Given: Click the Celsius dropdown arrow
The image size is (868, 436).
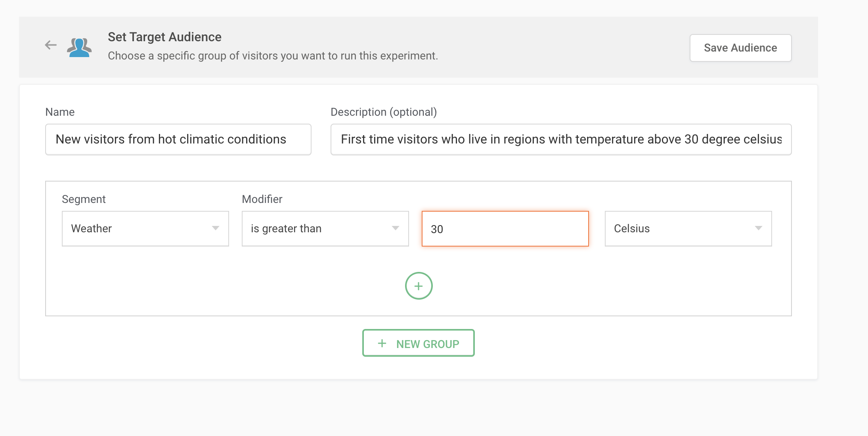Looking at the screenshot, I should click(x=758, y=228).
